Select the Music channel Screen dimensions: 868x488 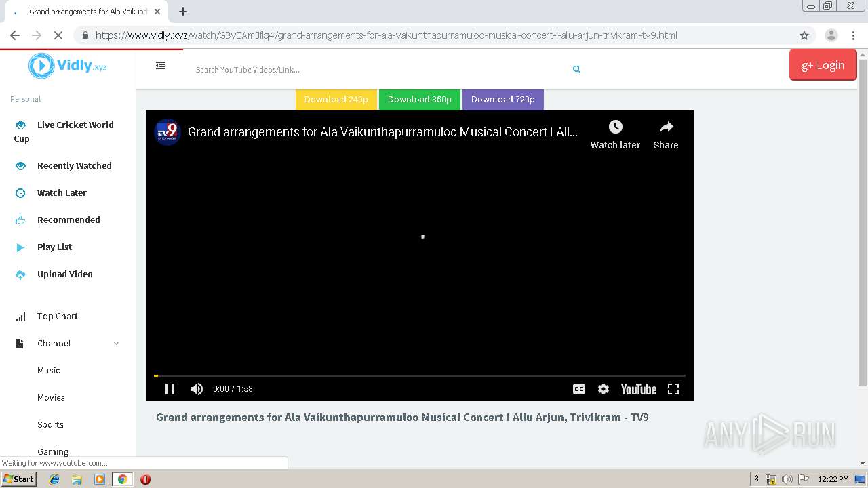[x=48, y=370]
